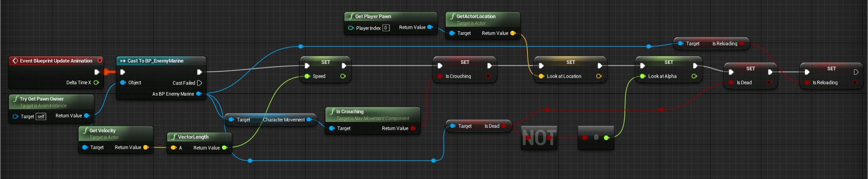Select the NOT boolean node
Image resolution: width=868 pixels, height=179 pixels.
coord(539,137)
